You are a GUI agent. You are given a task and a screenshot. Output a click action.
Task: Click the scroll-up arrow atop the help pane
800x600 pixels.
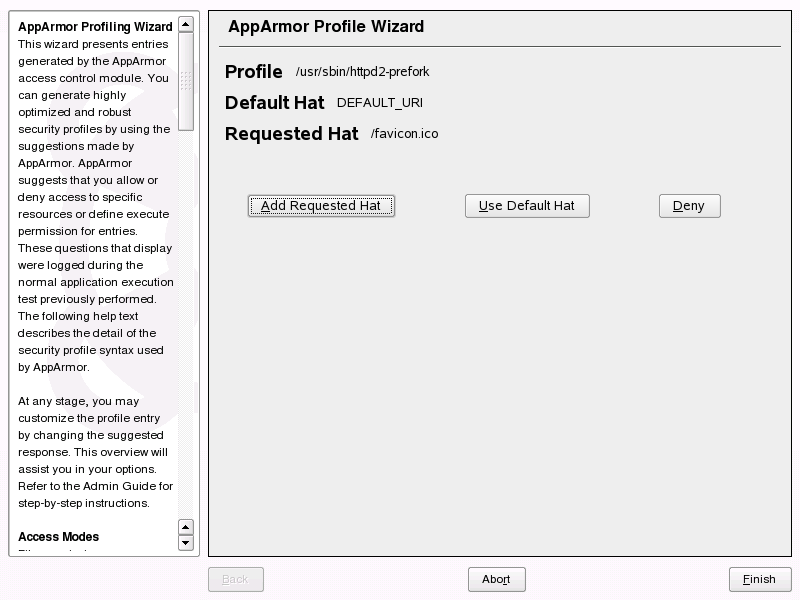point(186,22)
